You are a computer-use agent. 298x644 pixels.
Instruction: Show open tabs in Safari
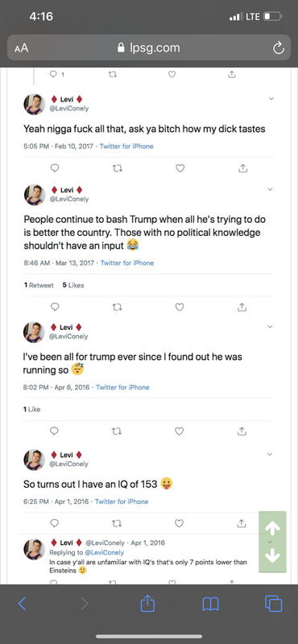[274, 604]
